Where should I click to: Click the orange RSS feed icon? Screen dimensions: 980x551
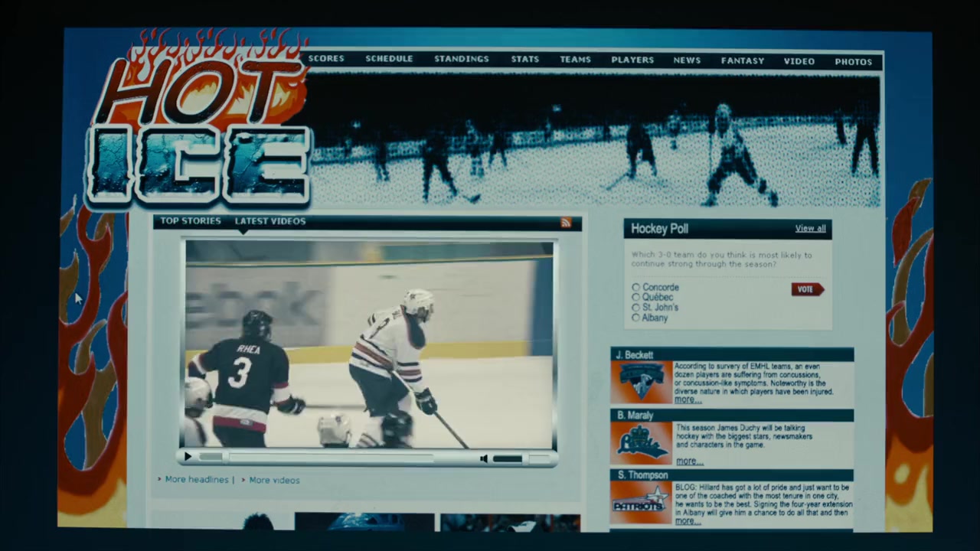click(x=566, y=223)
